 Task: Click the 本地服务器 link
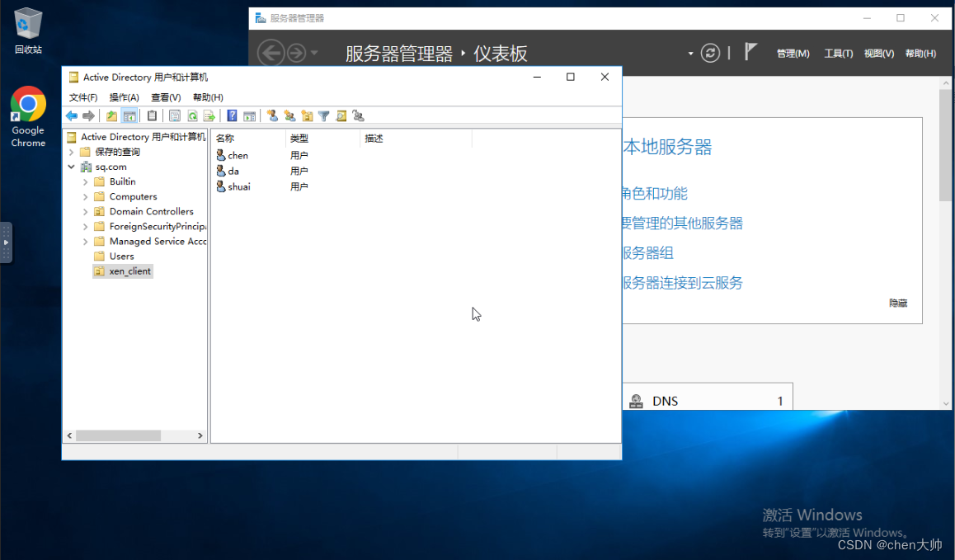point(667,147)
